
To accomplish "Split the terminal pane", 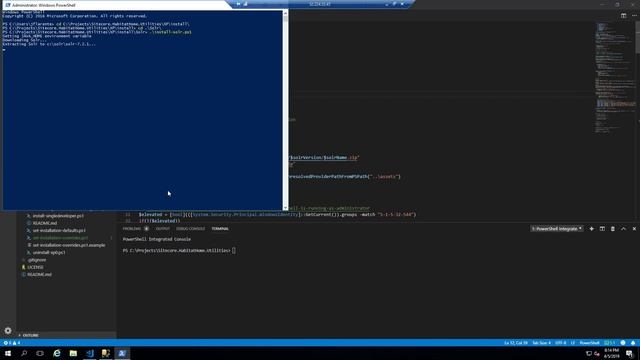I will coord(602,229).
